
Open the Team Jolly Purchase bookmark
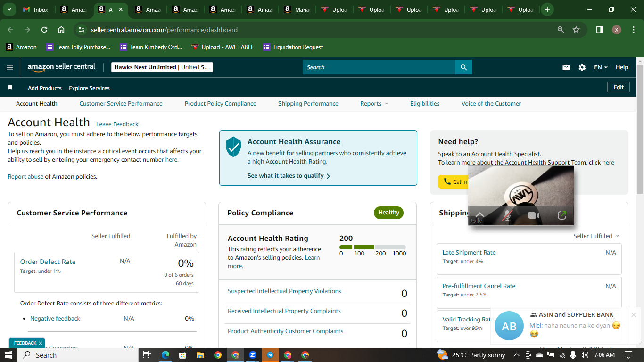[78, 47]
